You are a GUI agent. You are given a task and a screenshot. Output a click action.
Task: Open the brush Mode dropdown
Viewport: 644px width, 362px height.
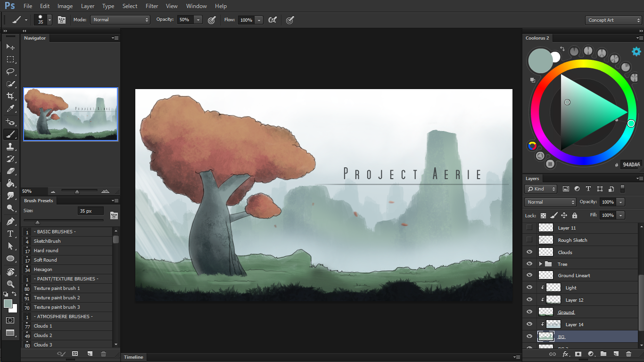[x=120, y=20]
